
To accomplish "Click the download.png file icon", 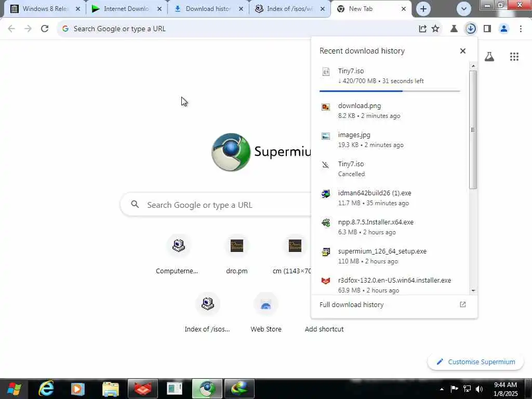I will pyautogui.click(x=326, y=107).
